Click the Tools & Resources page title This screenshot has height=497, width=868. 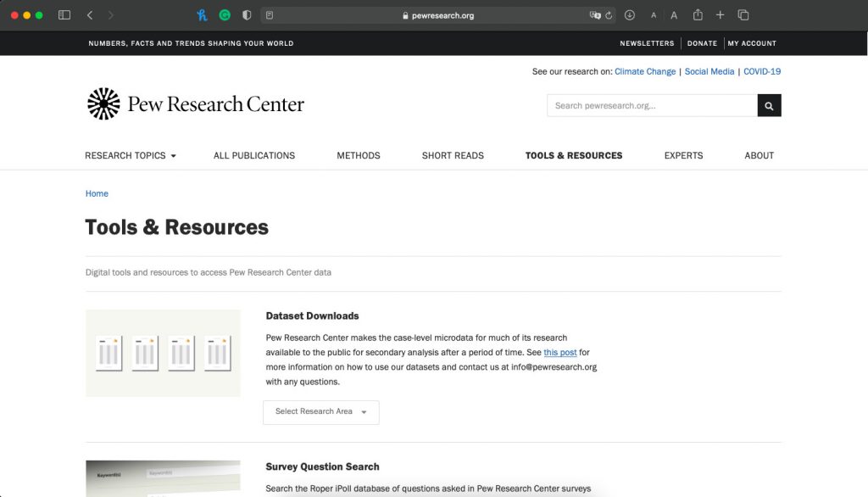click(x=176, y=227)
